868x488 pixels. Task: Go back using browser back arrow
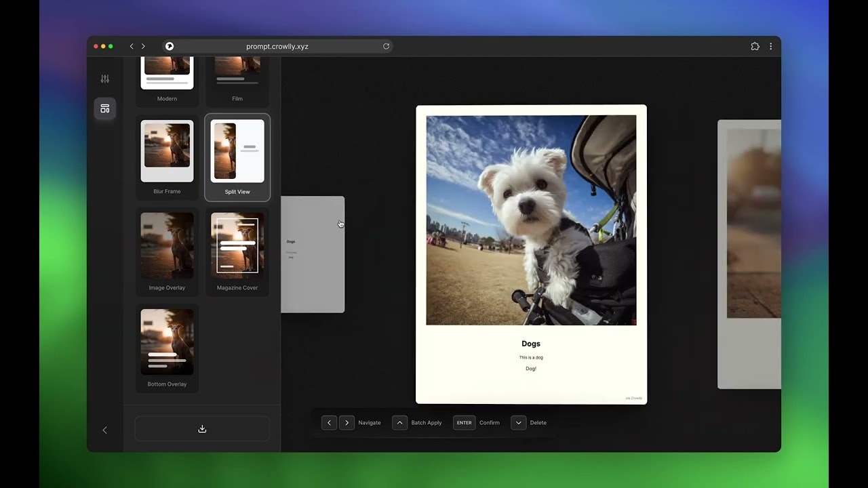132,46
